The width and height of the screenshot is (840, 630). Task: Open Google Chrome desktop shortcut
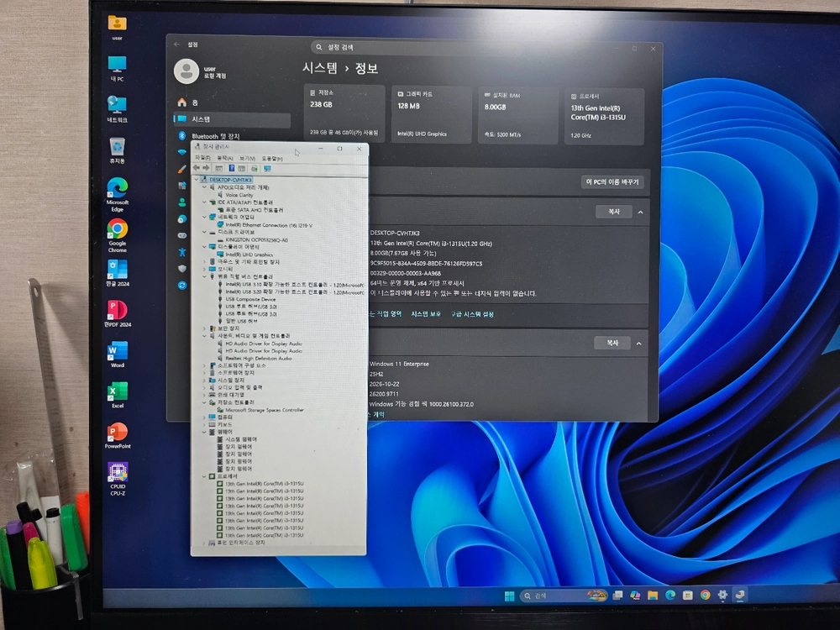pyautogui.click(x=118, y=234)
